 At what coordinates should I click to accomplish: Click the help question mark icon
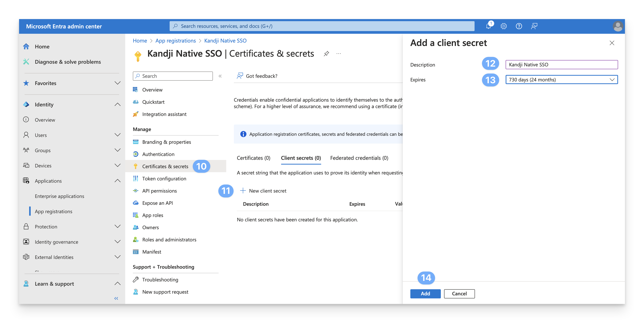click(x=519, y=26)
